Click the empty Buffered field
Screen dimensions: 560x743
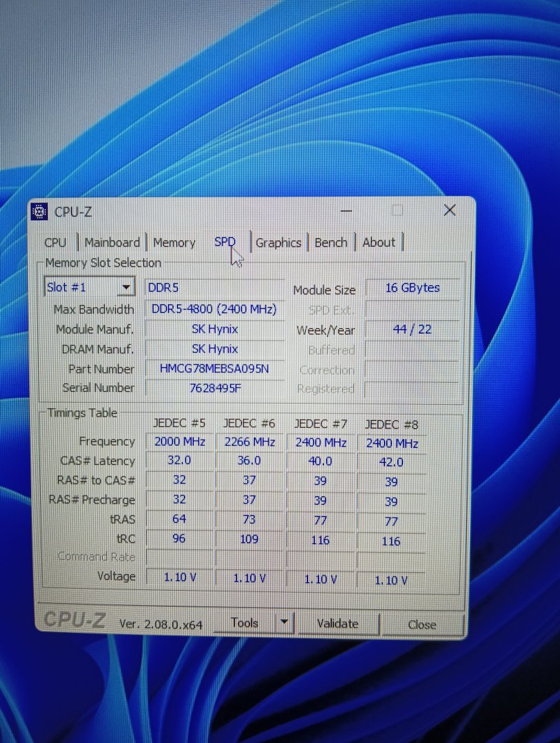click(412, 350)
